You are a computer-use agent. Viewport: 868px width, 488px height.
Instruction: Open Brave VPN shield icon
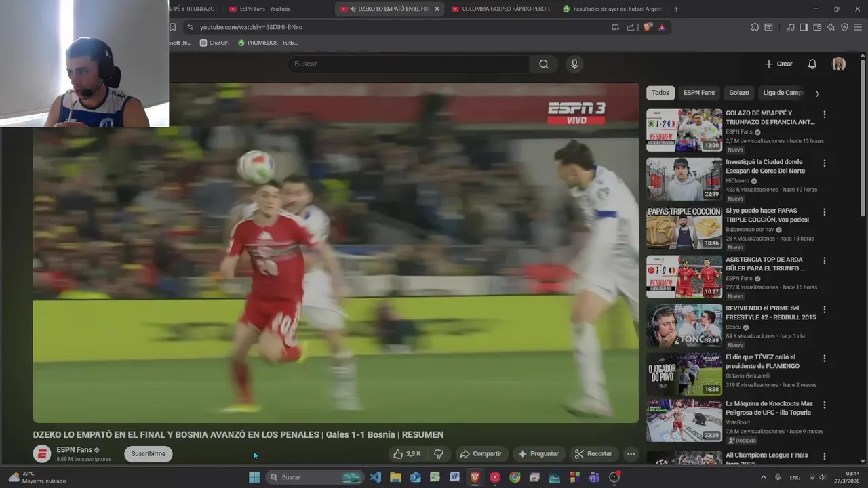pyautogui.click(x=844, y=27)
